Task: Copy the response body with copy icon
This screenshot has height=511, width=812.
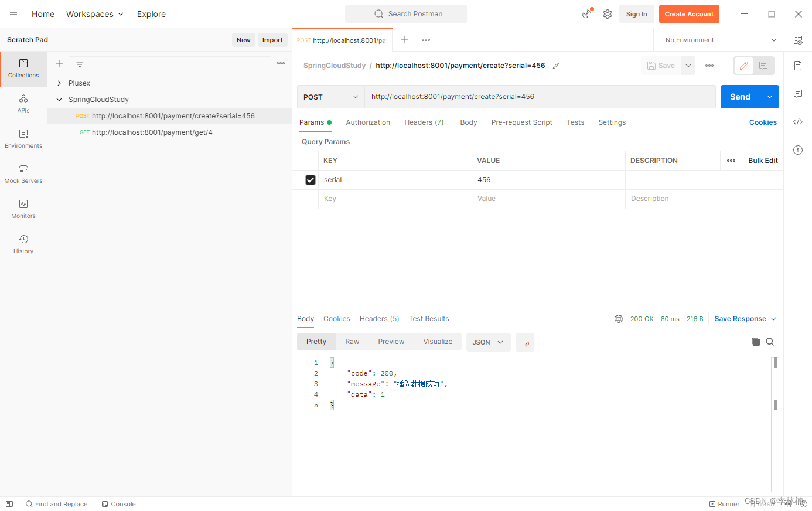Action: point(756,342)
